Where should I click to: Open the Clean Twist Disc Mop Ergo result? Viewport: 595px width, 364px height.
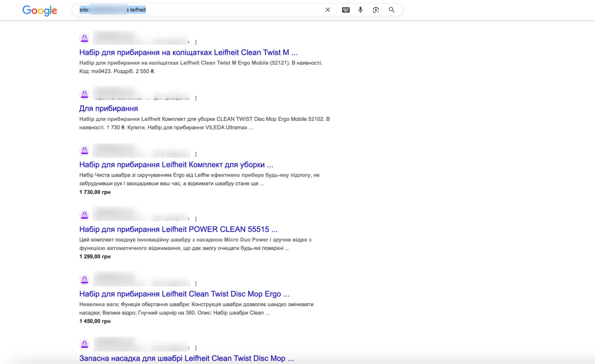pos(184,294)
